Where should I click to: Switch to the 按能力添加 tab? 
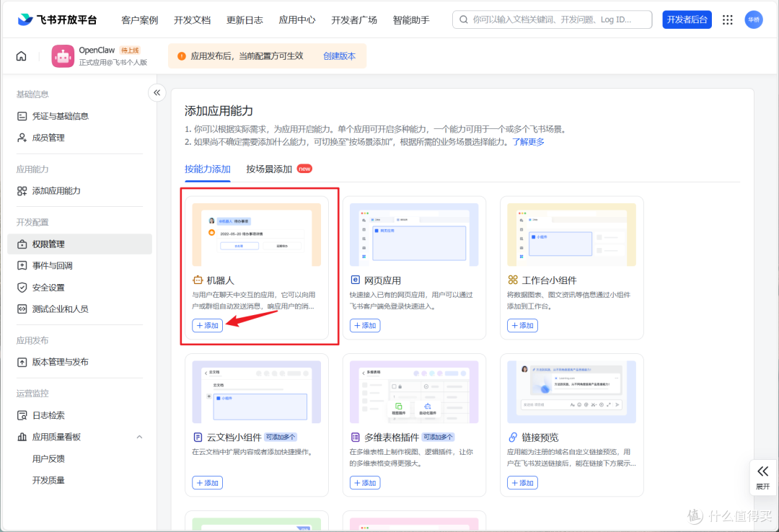click(208, 169)
